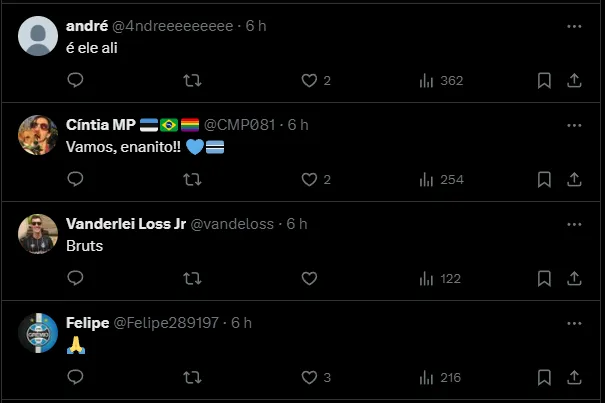Screen dimensions: 605x403
Task: Retweet andré's "é ele ali" post
Action: point(193,81)
